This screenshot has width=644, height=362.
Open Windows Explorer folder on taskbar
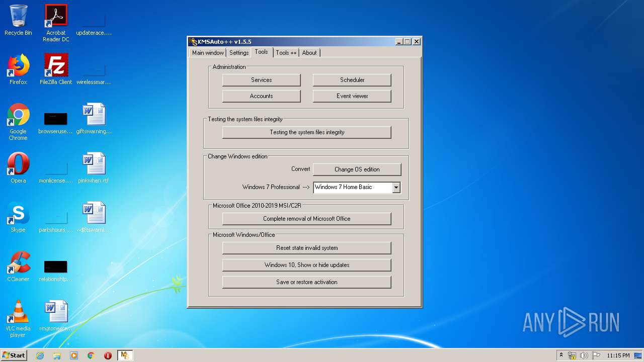pos(57,355)
